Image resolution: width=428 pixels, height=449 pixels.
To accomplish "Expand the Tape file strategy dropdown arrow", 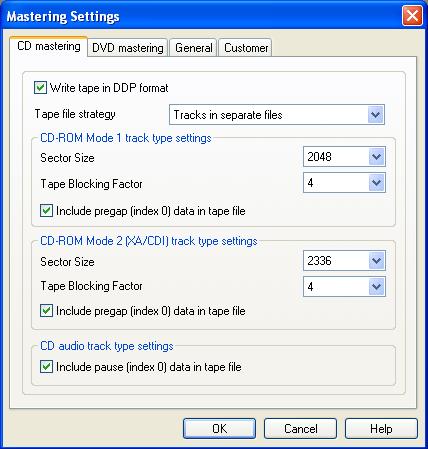I will point(376,115).
